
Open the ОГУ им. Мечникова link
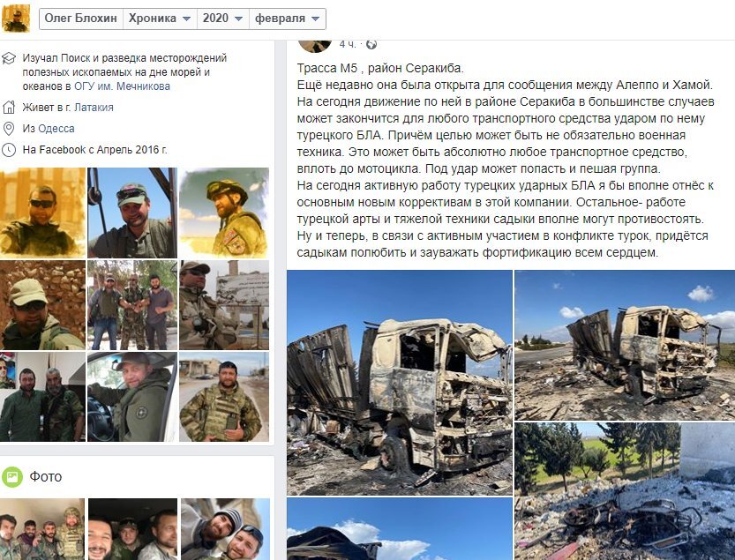[122, 86]
